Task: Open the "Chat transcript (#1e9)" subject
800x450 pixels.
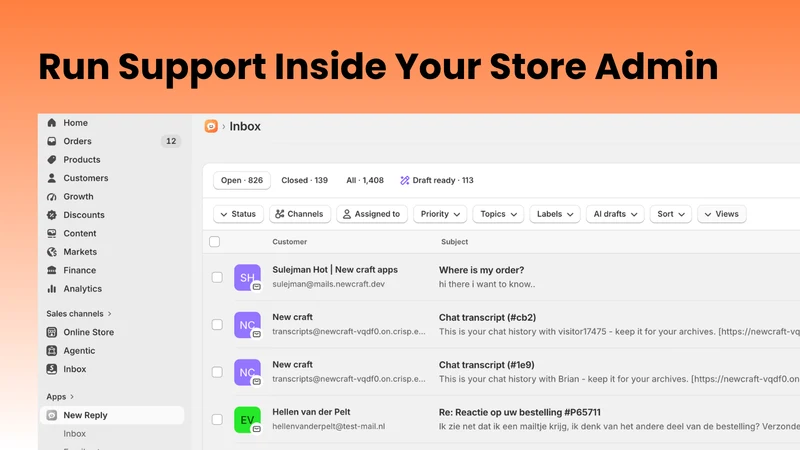Action: click(487, 365)
